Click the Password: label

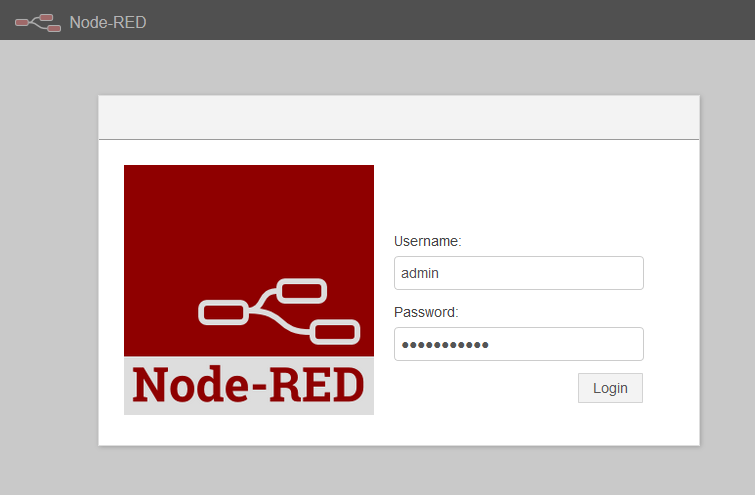click(x=426, y=312)
